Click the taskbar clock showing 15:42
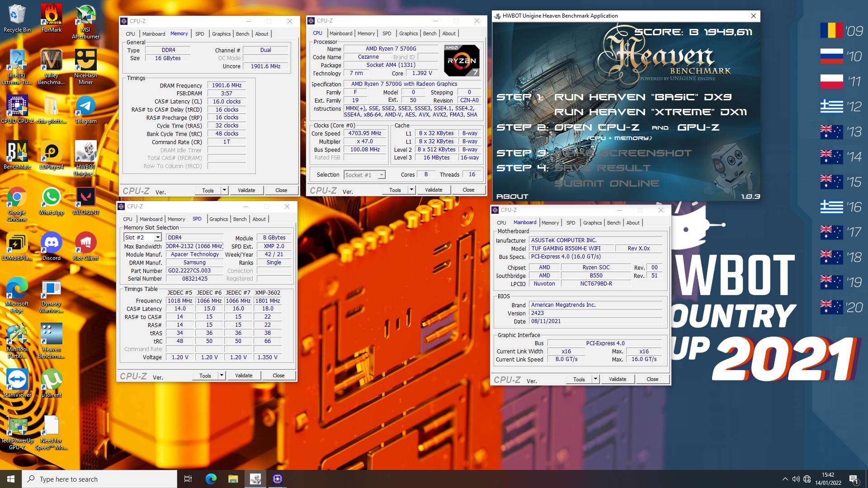This screenshot has width=868, height=488. (x=828, y=479)
